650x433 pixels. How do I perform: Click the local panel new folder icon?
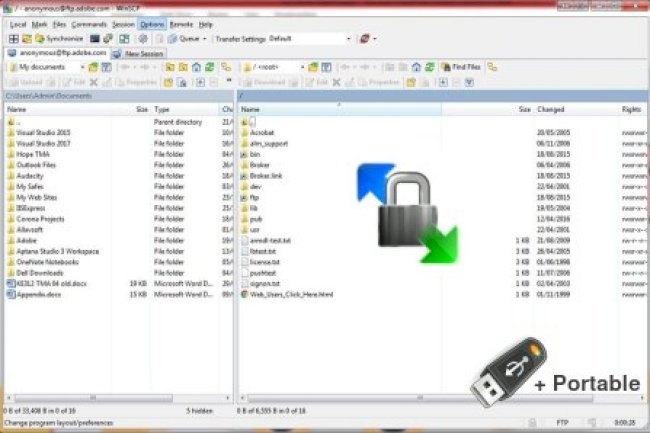point(168,82)
